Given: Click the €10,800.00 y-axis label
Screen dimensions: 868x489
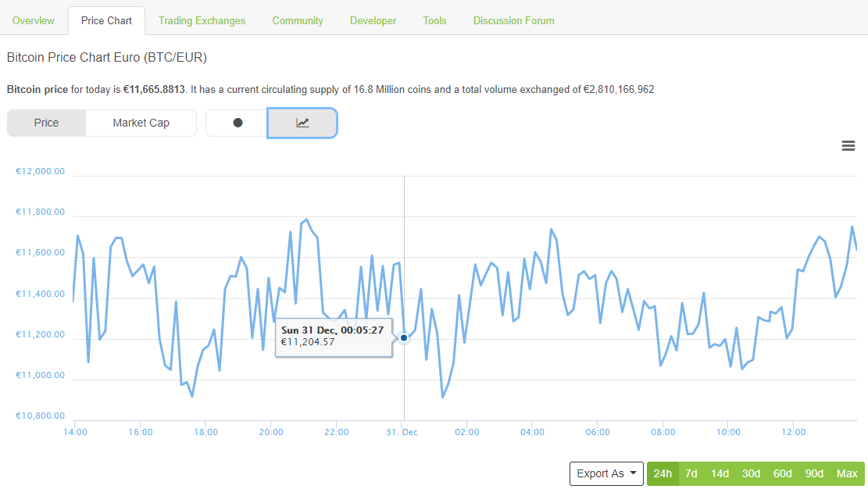Looking at the screenshot, I should [x=40, y=416].
